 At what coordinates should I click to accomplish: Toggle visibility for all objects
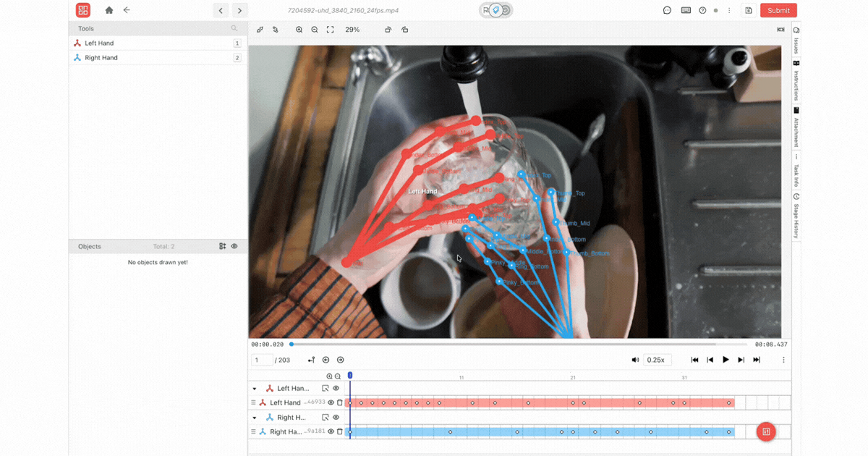point(234,246)
